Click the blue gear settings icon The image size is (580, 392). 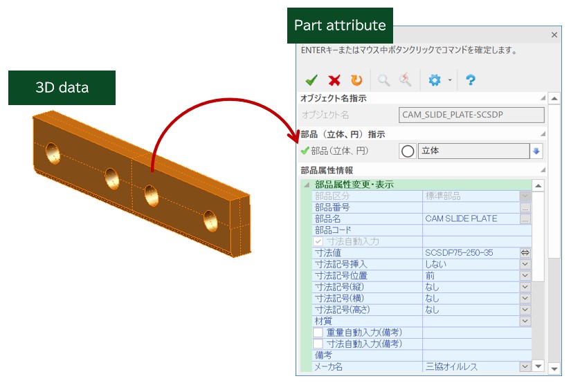[435, 80]
